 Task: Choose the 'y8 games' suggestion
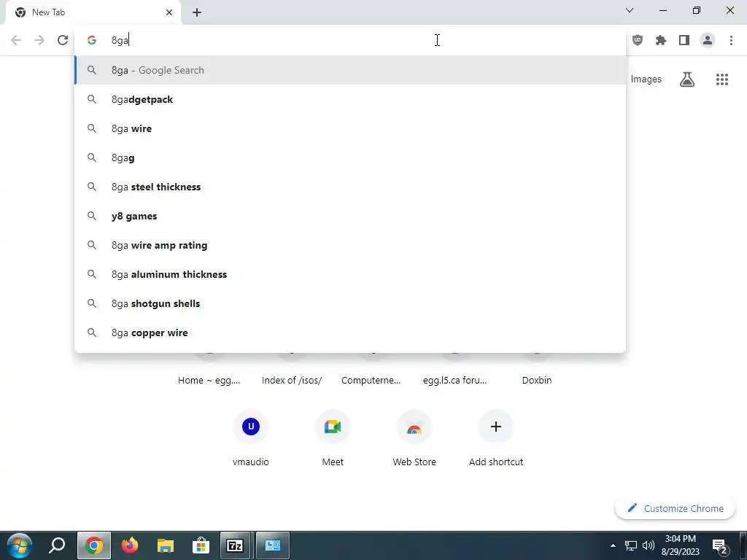tap(350, 216)
